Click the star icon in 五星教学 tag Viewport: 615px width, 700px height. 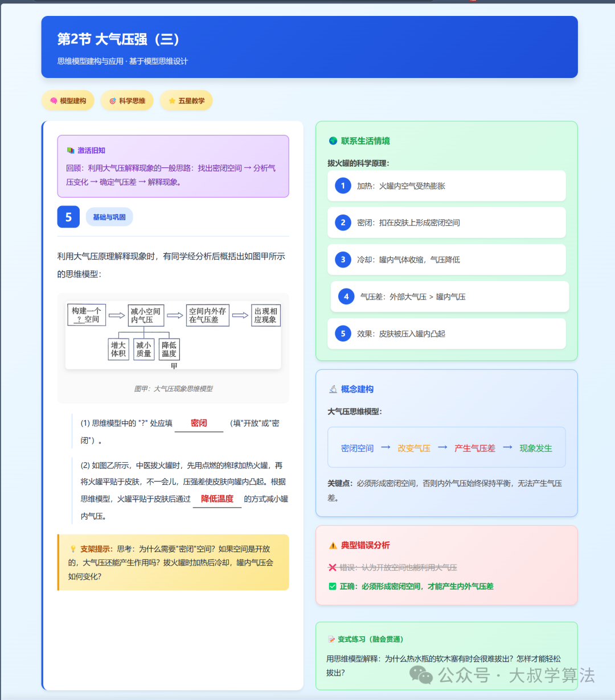(x=171, y=100)
